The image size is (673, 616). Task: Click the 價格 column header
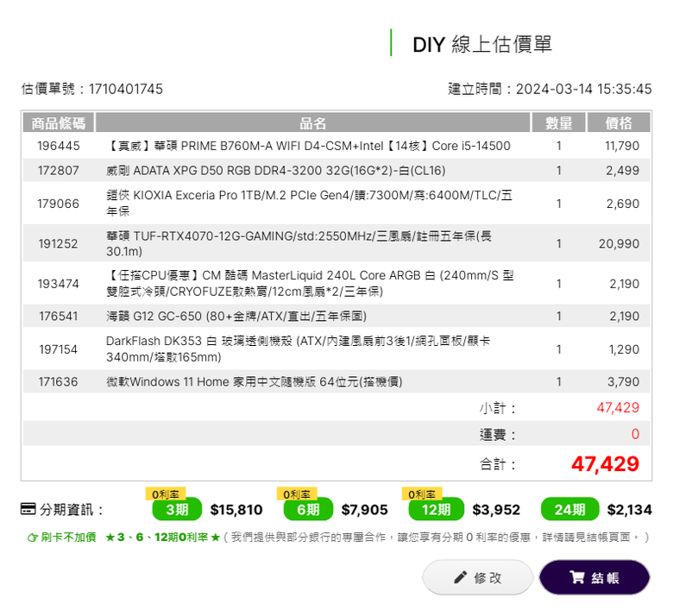tap(619, 123)
